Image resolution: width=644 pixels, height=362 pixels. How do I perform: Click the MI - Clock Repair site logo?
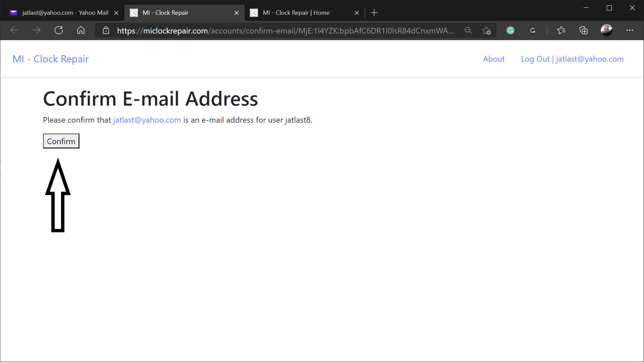tap(50, 58)
